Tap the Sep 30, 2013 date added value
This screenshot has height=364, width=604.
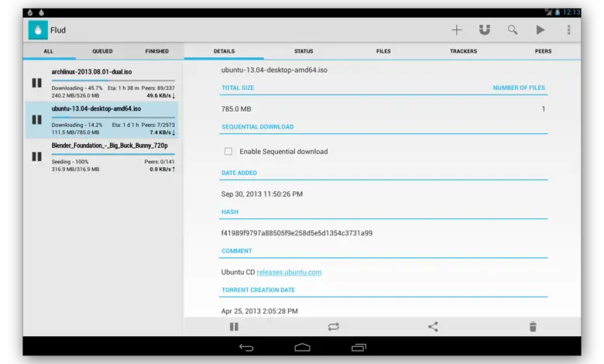tap(262, 194)
